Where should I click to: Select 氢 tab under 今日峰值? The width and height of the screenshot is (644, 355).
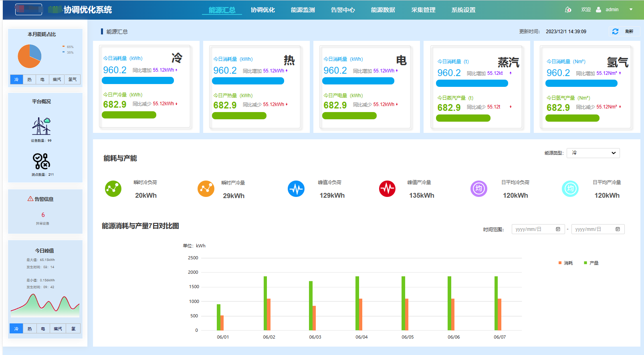point(73,329)
